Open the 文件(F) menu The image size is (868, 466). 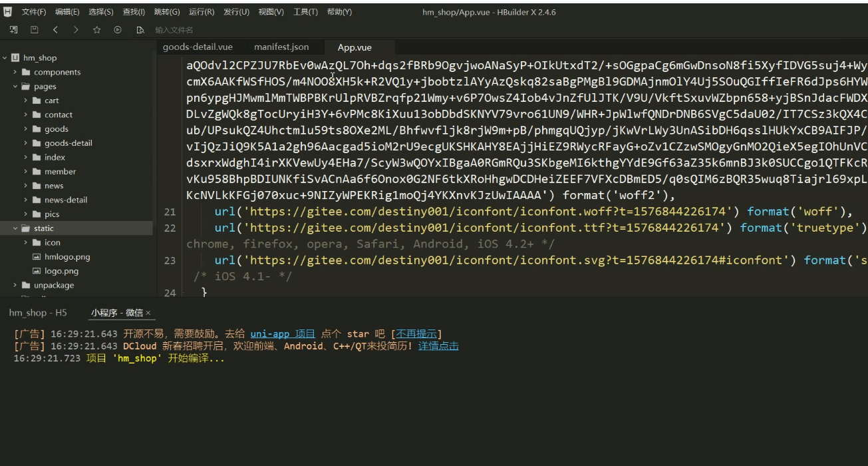click(34, 12)
